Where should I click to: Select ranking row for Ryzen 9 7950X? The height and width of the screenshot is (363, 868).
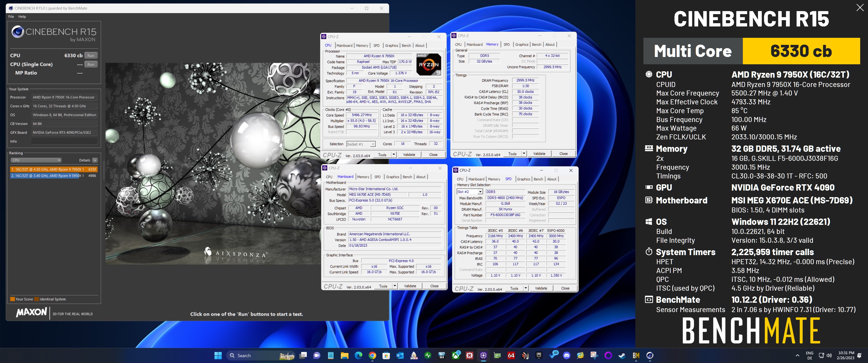[54, 169]
